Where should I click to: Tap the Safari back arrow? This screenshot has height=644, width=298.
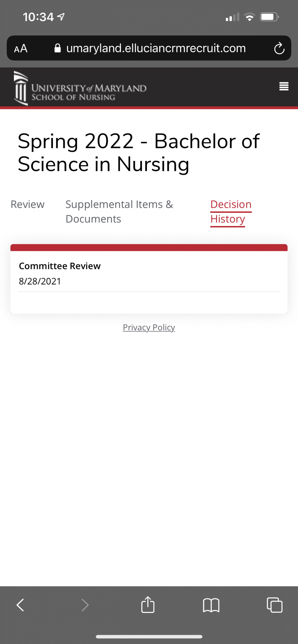pyautogui.click(x=20, y=605)
